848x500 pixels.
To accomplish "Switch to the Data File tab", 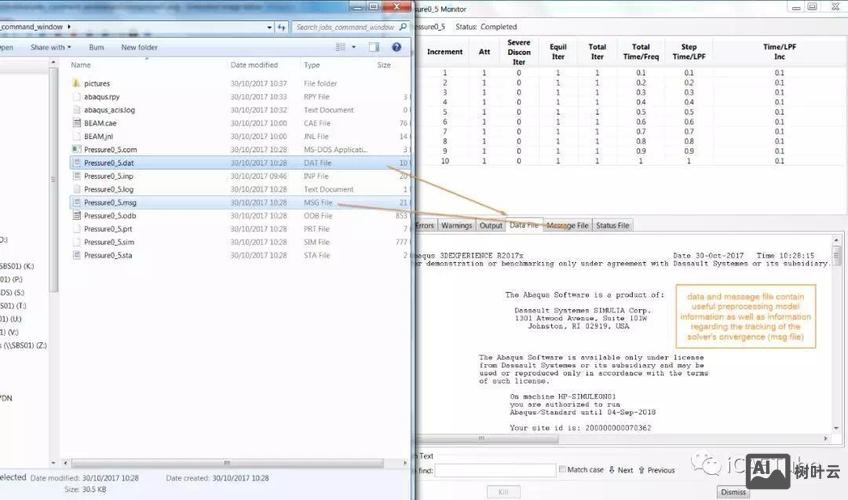I will [524, 225].
